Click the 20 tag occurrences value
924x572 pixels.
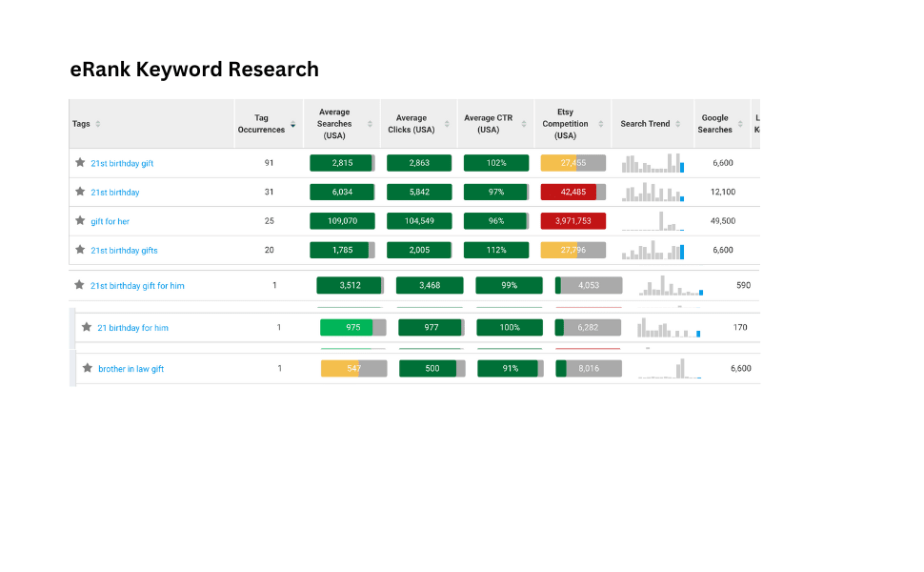point(270,250)
